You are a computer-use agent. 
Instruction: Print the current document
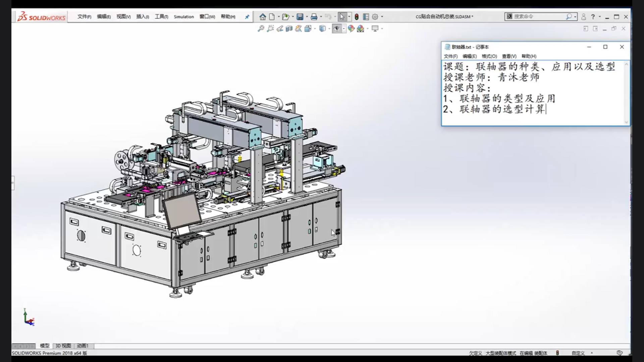pos(314,16)
